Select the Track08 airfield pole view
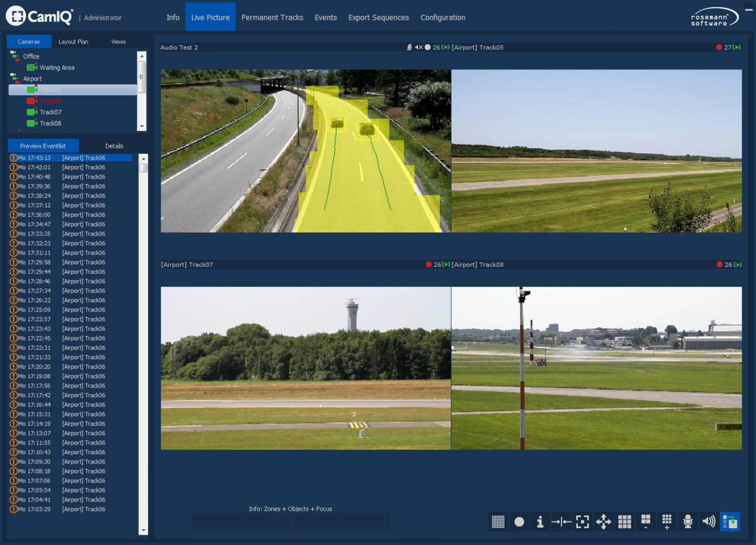This screenshot has width=756, height=545. point(597,368)
